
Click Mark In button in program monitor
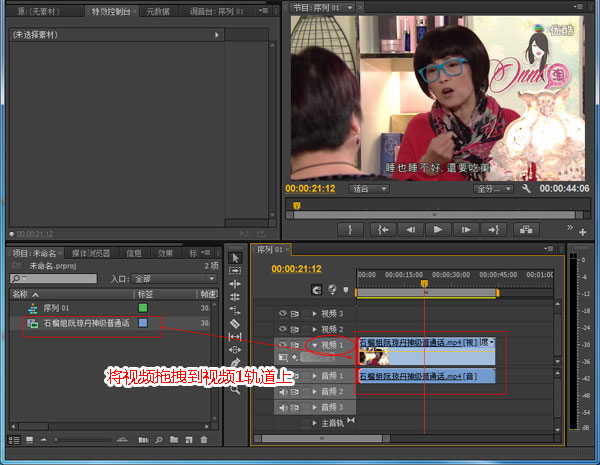click(350, 230)
